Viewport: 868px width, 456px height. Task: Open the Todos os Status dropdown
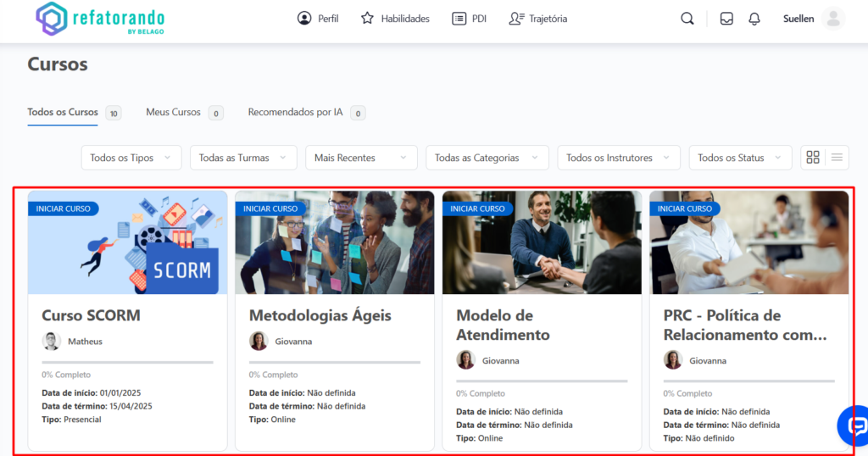[x=740, y=158]
